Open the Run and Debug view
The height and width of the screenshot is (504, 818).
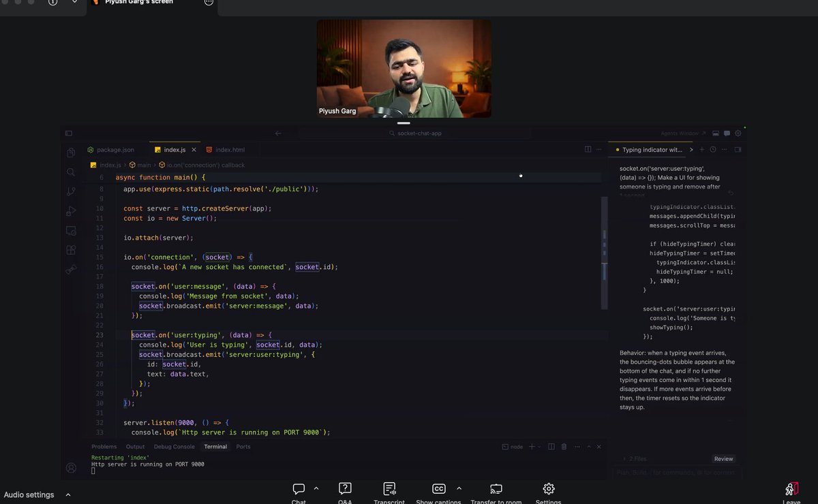click(71, 211)
